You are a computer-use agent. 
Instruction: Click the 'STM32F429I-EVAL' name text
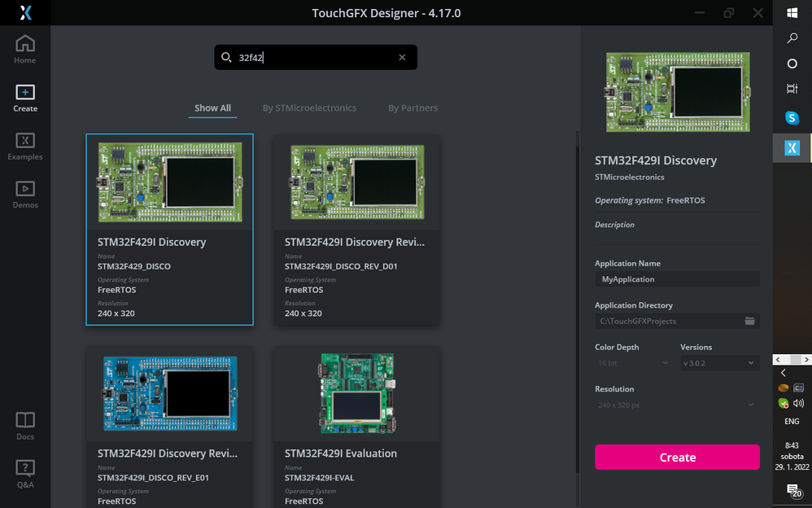coord(320,478)
